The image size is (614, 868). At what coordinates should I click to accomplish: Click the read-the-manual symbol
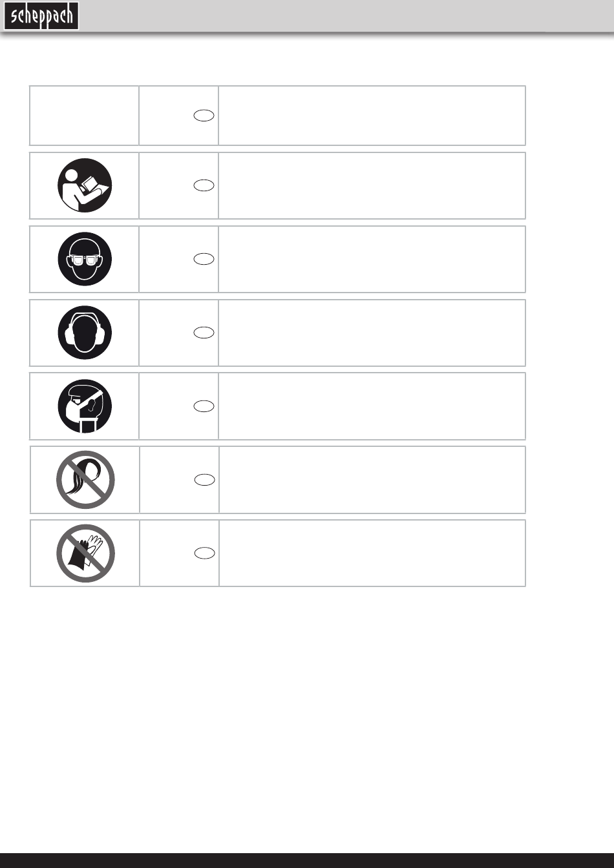85,185
